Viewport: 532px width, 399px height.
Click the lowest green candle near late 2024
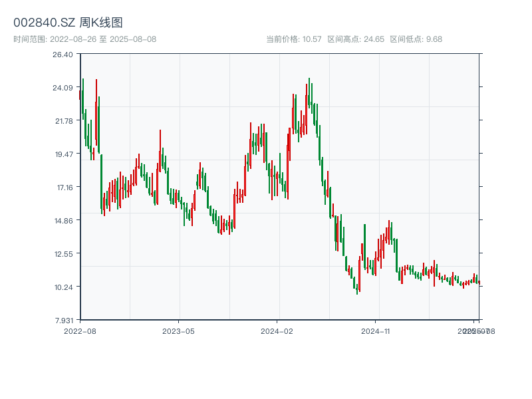pyautogui.click(x=357, y=289)
